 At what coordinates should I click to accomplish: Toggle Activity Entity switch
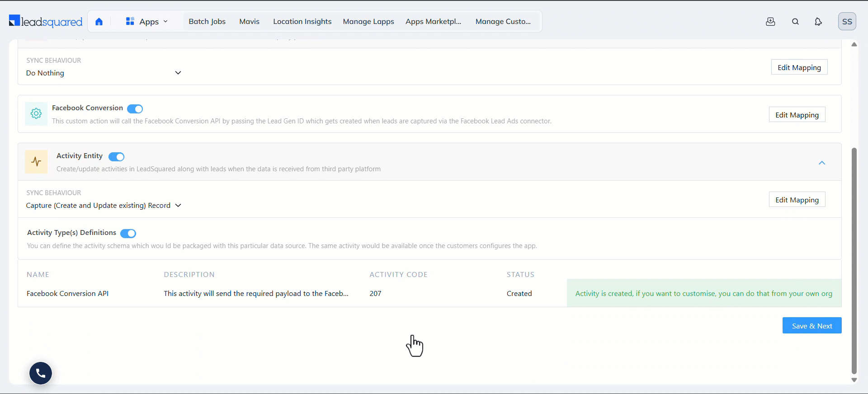click(116, 156)
